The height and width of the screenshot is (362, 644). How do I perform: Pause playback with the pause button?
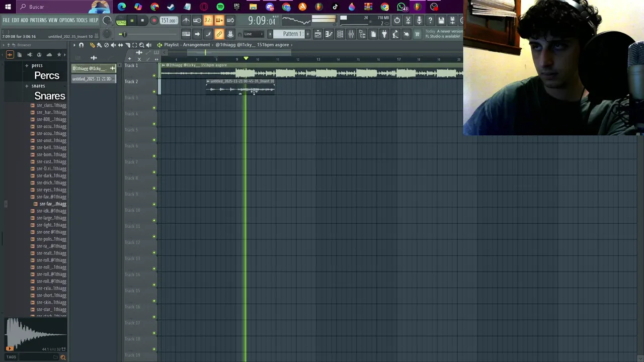pos(132,21)
